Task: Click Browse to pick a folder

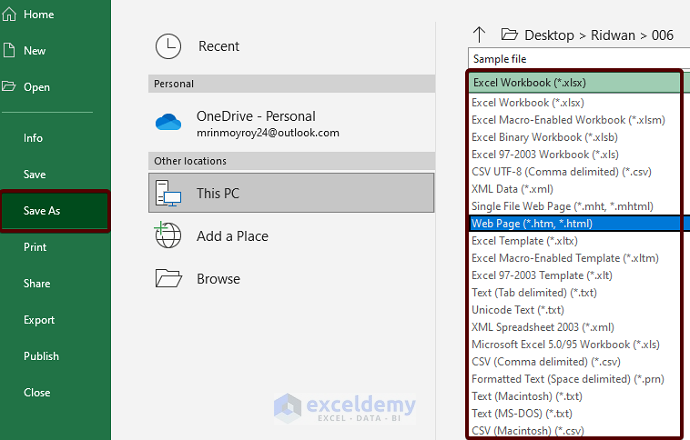Action: pyautogui.click(x=291, y=279)
